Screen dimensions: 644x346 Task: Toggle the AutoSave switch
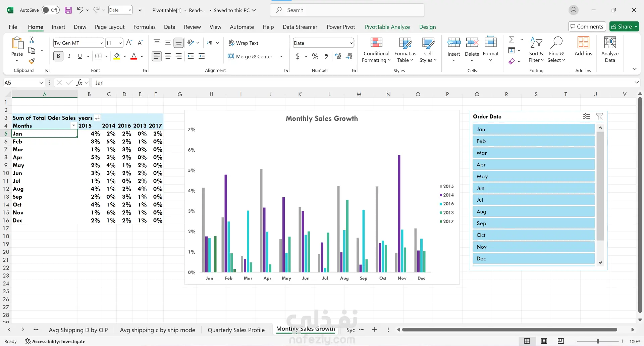click(x=51, y=10)
